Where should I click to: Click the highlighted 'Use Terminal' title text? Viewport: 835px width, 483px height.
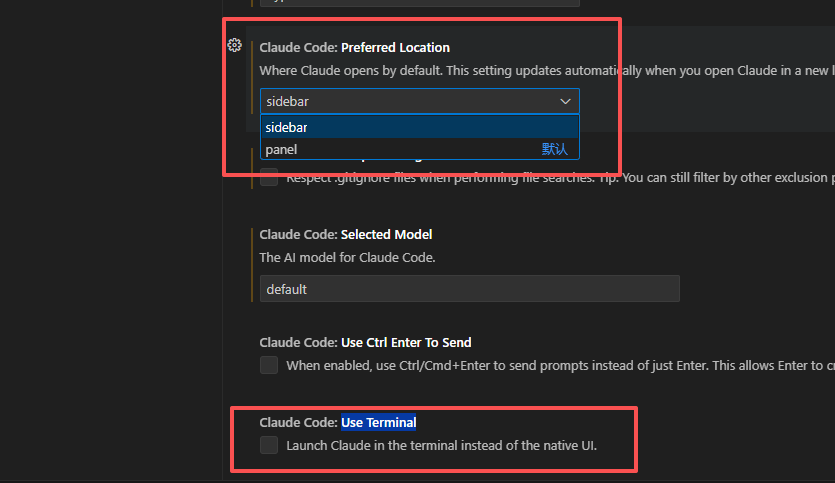(378, 422)
